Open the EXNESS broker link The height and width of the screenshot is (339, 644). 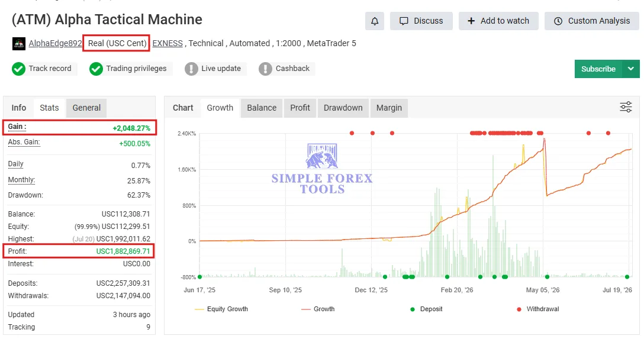[168, 44]
